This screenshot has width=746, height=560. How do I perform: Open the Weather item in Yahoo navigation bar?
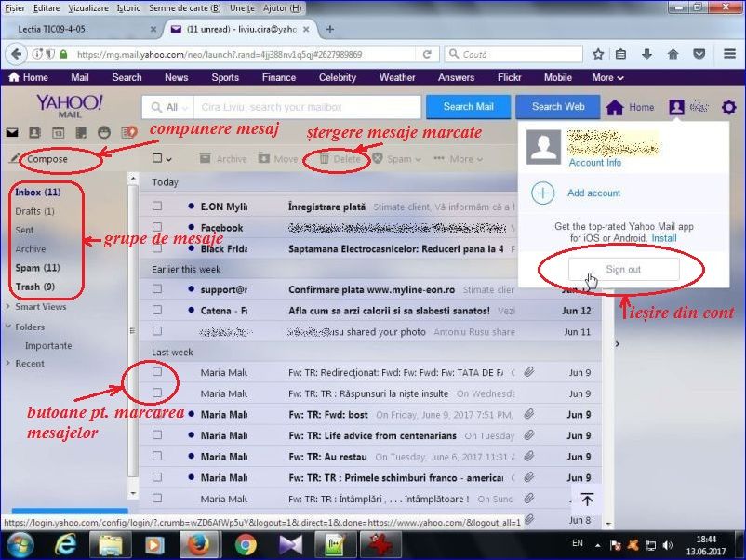(x=397, y=78)
